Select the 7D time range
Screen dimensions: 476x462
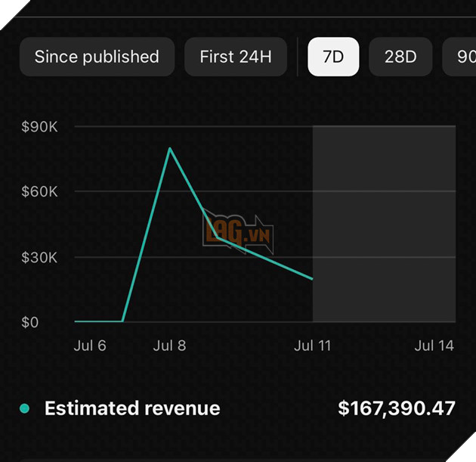click(x=333, y=57)
